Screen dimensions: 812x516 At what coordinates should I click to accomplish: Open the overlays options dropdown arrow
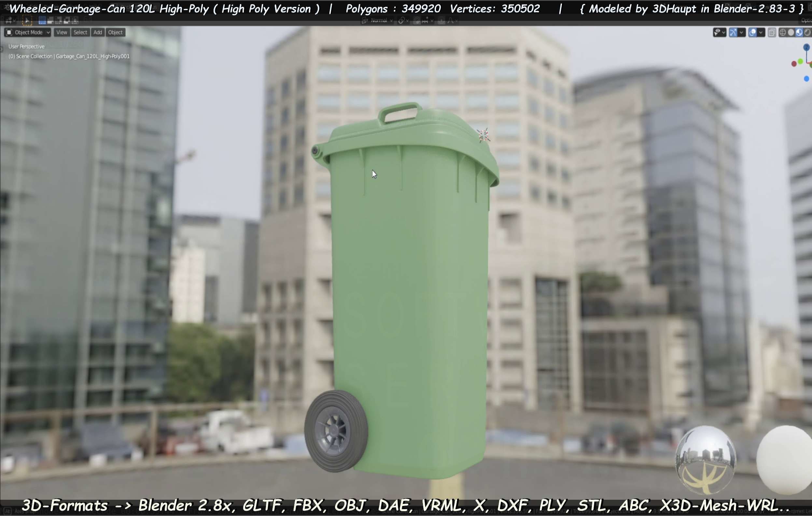coord(761,33)
